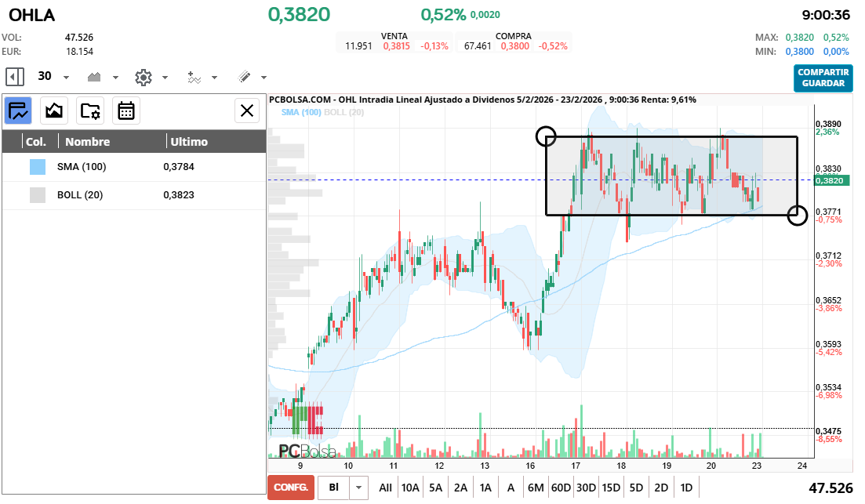Click the date label 17 on time axis
The width and height of the screenshot is (865, 504).
pyautogui.click(x=576, y=466)
